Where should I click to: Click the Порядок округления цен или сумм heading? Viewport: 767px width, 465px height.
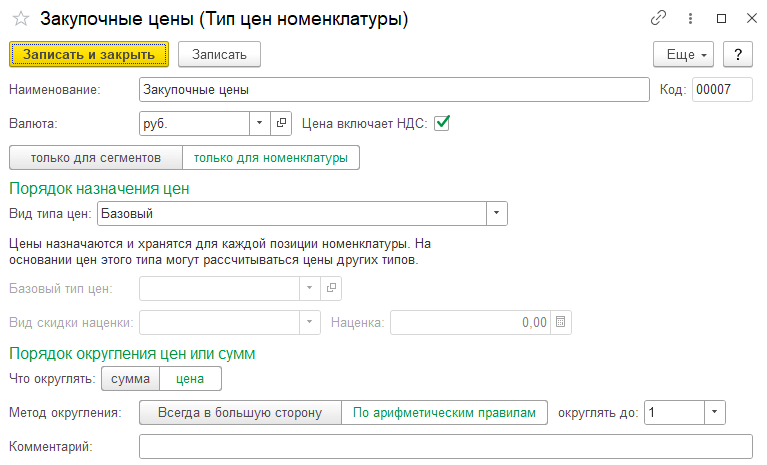click(132, 354)
